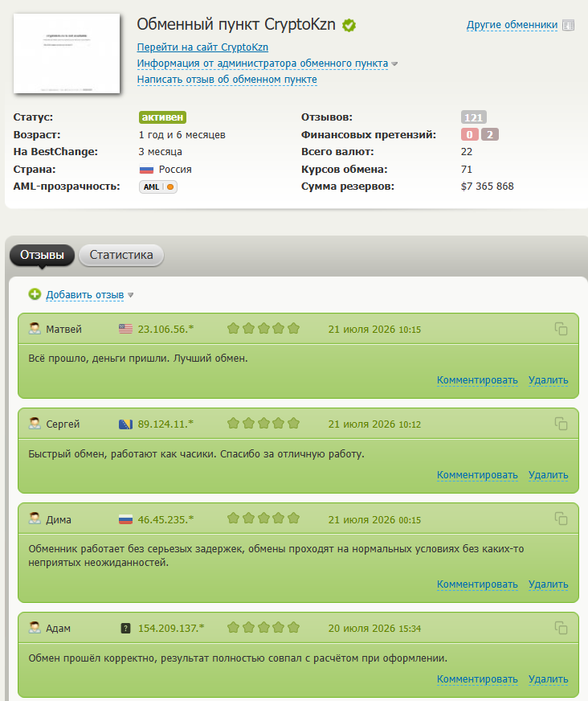The width and height of the screenshot is (588, 701).
Task: Click the reviewer name Матвей
Action: pos(64,330)
